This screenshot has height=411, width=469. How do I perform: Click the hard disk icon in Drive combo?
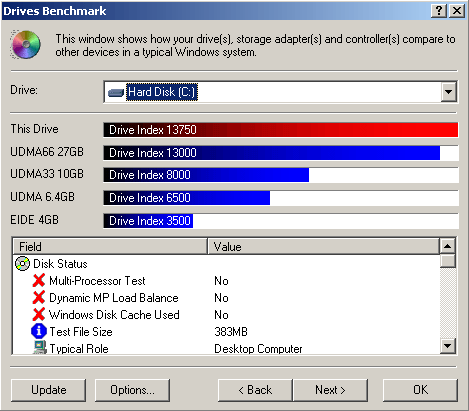point(116,92)
